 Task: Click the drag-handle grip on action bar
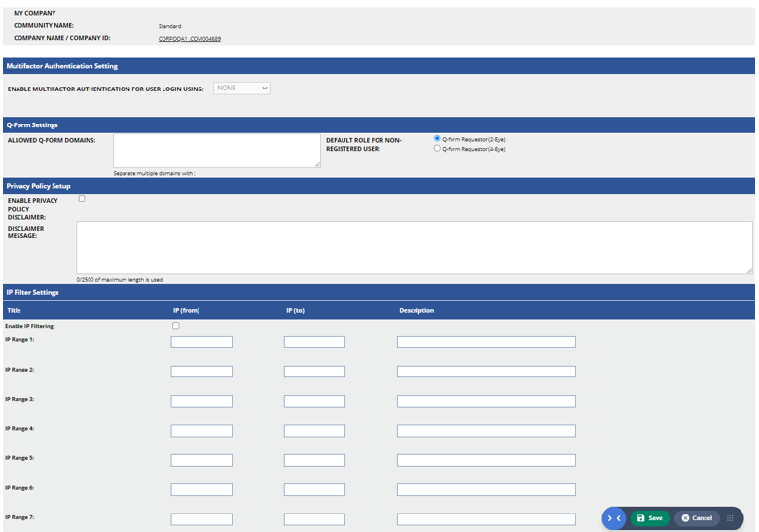pyautogui.click(x=730, y=518)
